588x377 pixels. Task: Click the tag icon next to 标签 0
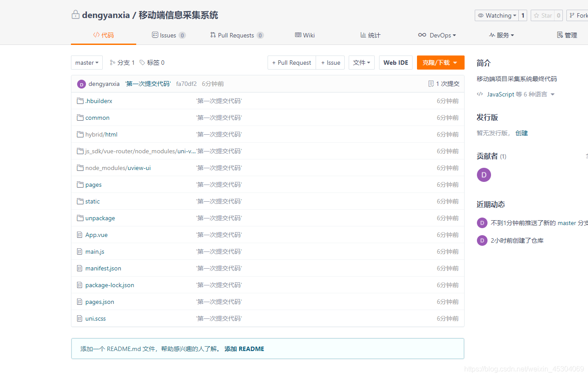click(142, 63)
